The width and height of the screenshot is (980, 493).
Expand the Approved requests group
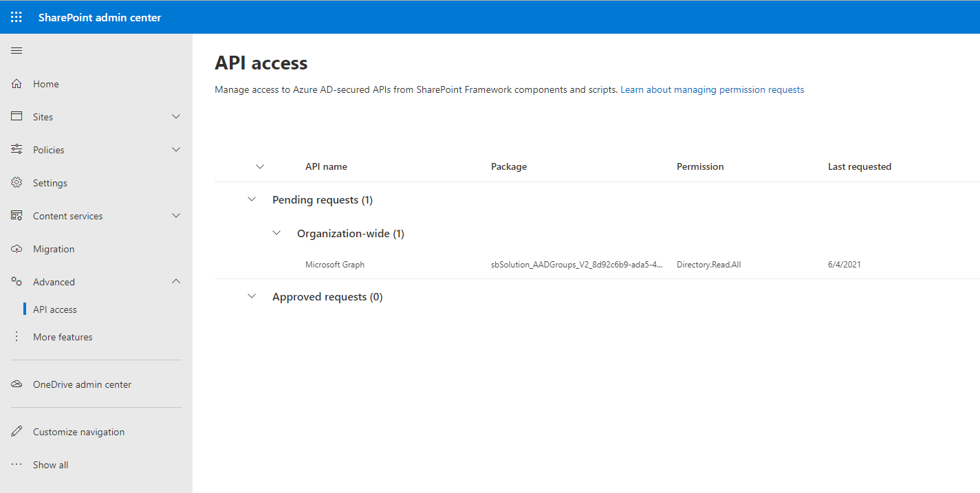pos(252,297)
